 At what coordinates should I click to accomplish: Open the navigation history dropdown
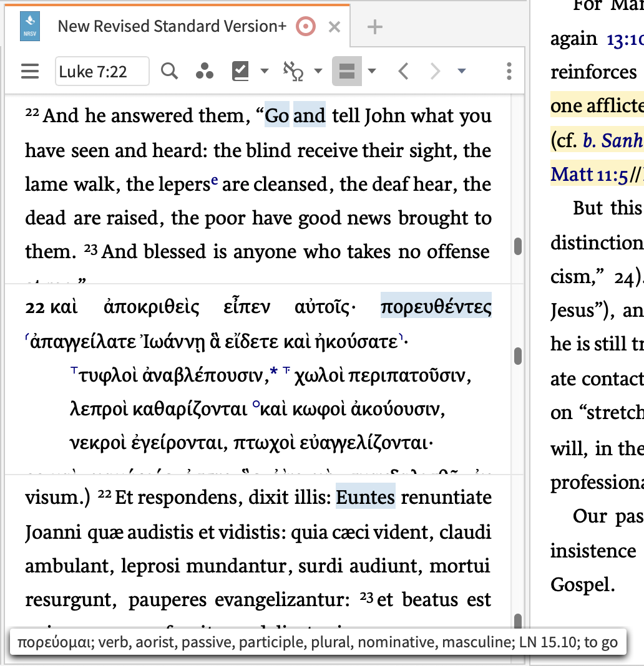pyautogui.click(x=462, y=71)
